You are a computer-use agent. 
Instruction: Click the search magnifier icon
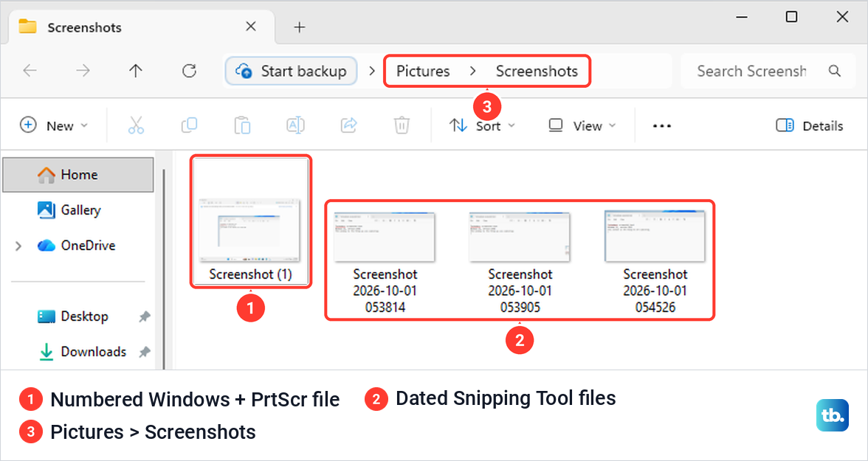[835, 71]
